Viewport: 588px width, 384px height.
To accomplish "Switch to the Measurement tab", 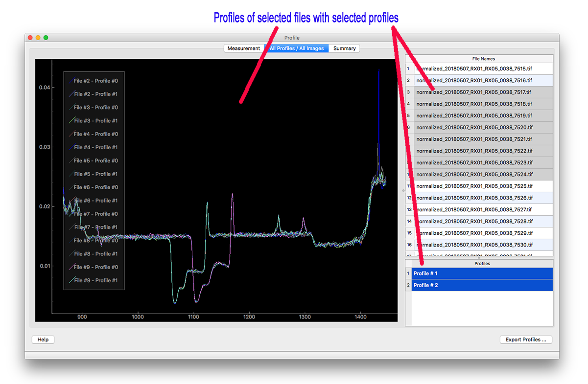I will click(x=243, y=48).
